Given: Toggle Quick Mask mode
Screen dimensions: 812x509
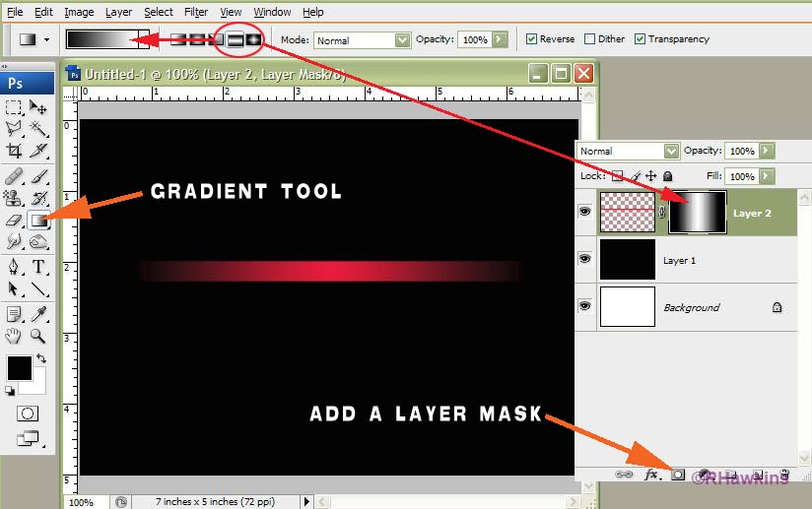Looking at the screenshot, I should [x=28, y=414].
